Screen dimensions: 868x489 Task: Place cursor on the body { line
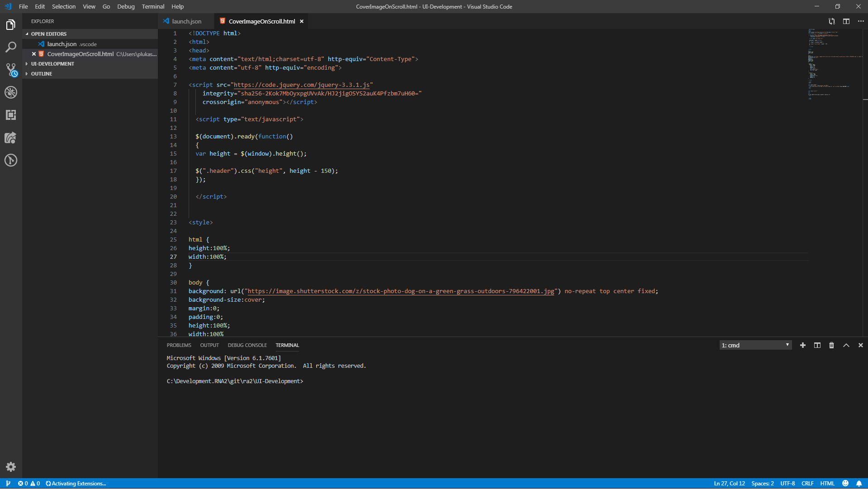pos(199,282)
